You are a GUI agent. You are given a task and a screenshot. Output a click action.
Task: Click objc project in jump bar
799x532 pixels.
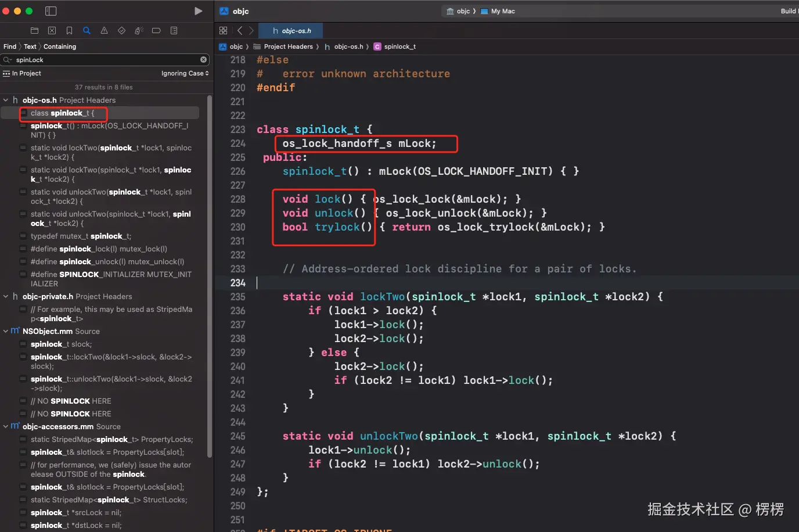coord(231,46)
